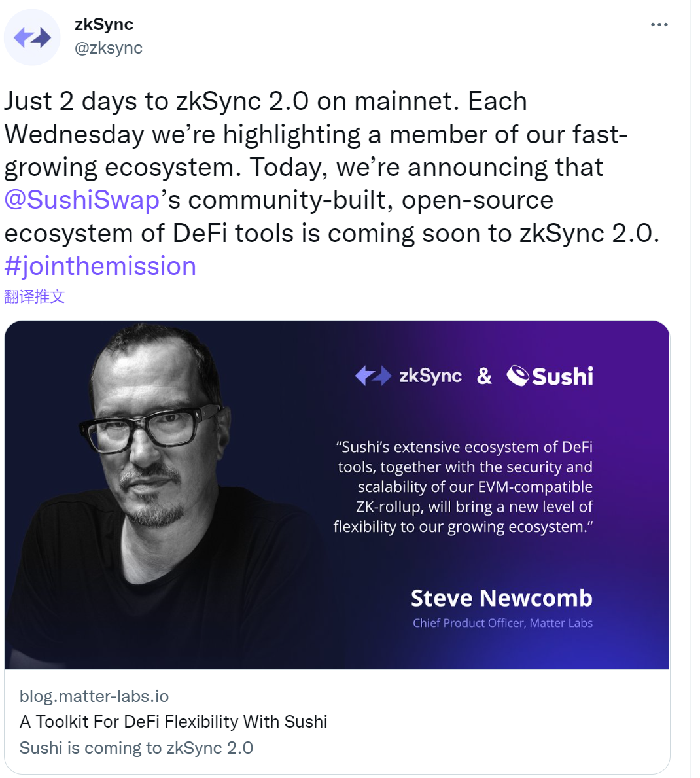Click 'Sushi is coming to zkSync 2.0' description

(136, 748)
